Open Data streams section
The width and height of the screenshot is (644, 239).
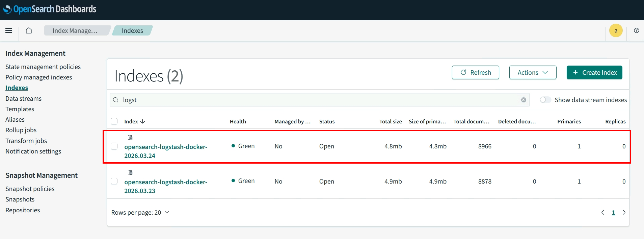pos(23,99)
